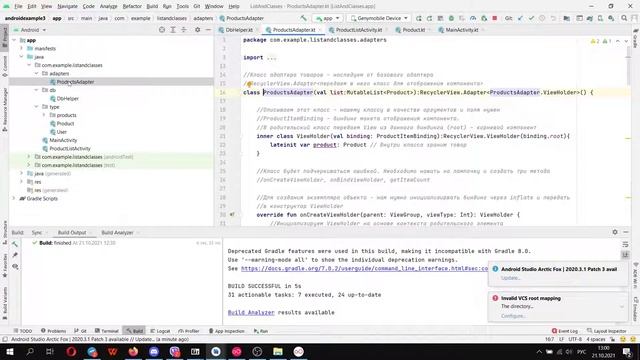The image size is (640, 360).
Task: Click hammer rebuild icon in Build panel
Action: [15, 244]
